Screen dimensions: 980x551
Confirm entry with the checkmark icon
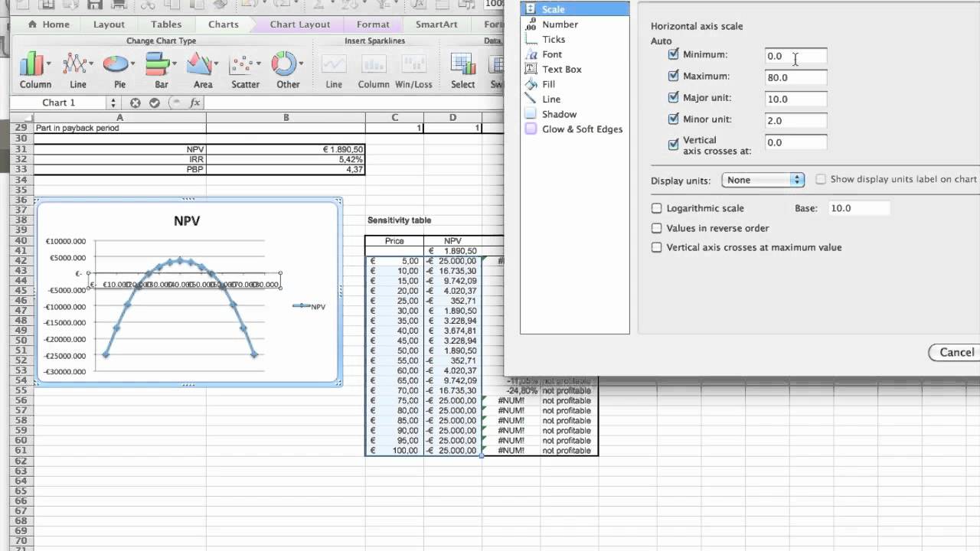tap(155, 103)
